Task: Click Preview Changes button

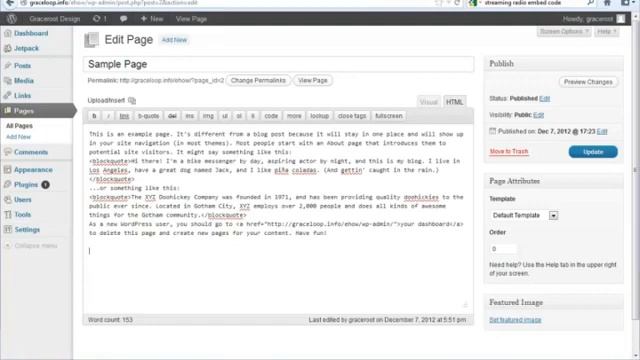Action: [588, 82]
